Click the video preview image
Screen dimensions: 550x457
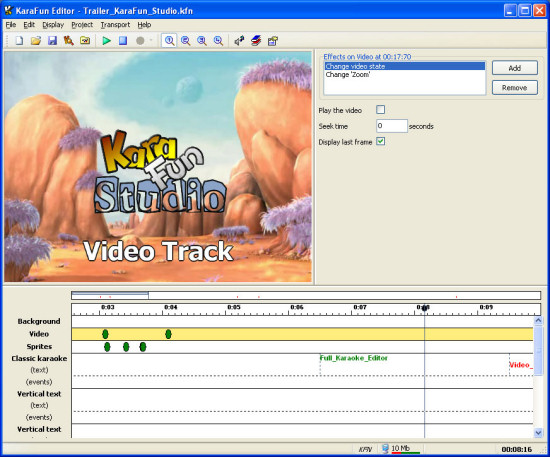pyautogui.click(x=158, y=167)
